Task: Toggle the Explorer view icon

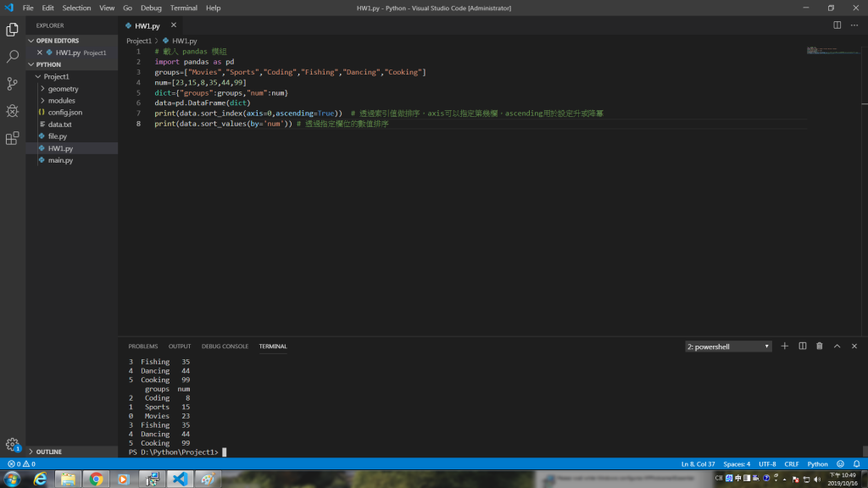Action: click(12, 30)
